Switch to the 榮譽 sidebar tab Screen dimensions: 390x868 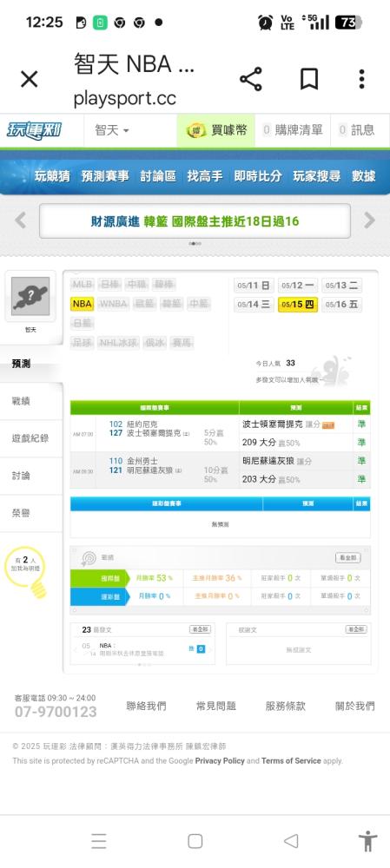coord(31,513)
